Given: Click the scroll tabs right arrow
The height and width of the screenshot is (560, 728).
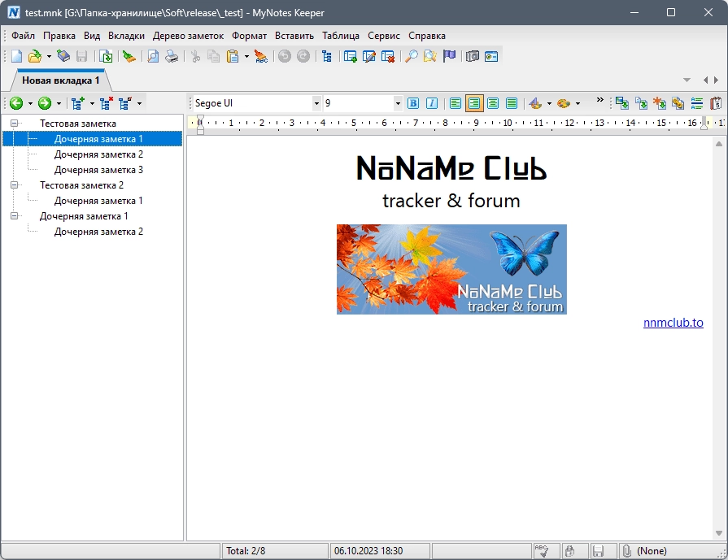Looking at the screenshot, I should pos(717,80).
